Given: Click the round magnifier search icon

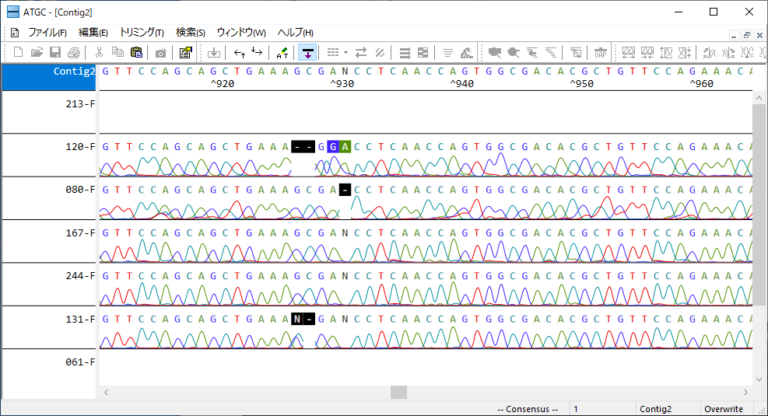Looking at the screenshot, I should pos(513,52).
